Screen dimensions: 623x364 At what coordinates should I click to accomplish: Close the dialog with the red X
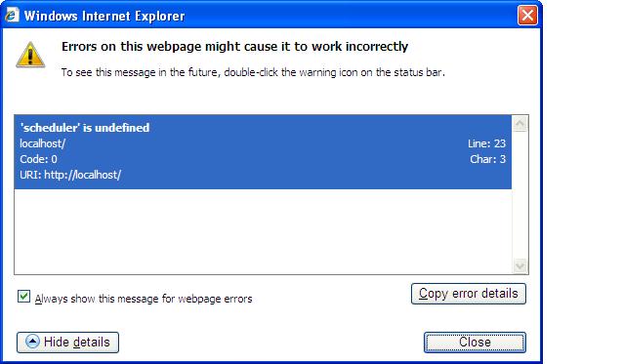click(x=527, y=16)
